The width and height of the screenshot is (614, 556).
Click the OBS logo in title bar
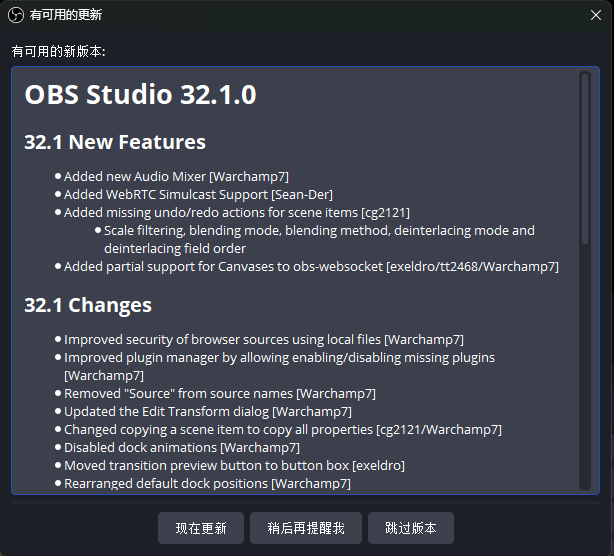pyautogui.click(x=15, y=15)
